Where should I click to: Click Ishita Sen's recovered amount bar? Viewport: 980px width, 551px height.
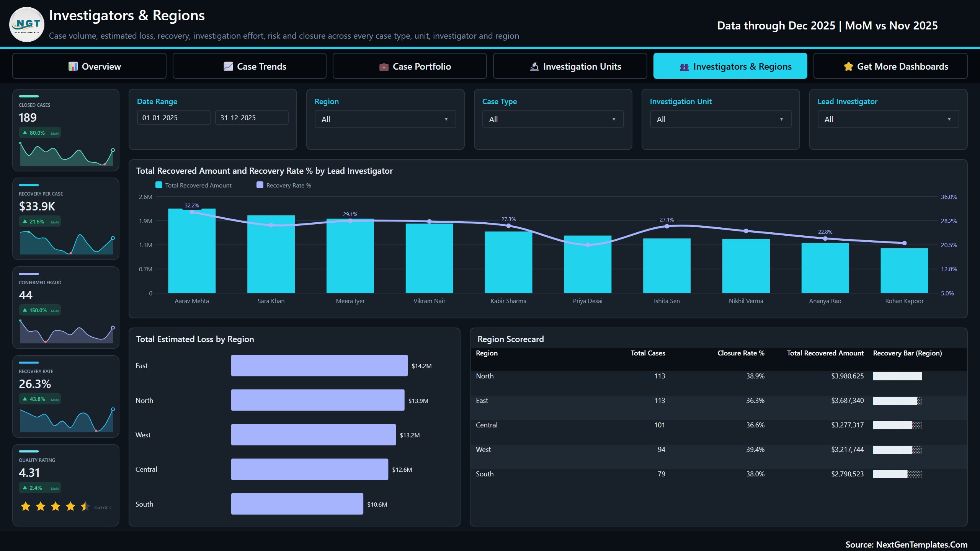[x=667, y=266]
